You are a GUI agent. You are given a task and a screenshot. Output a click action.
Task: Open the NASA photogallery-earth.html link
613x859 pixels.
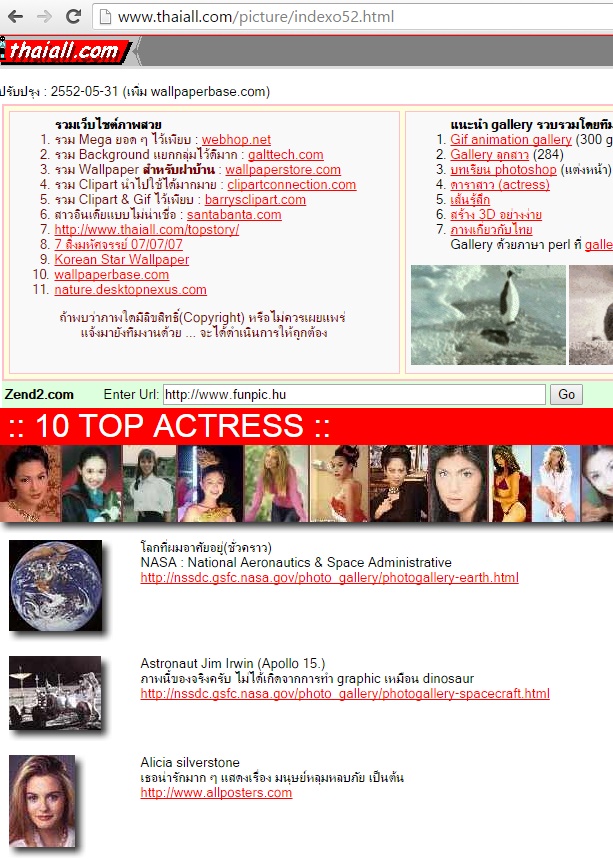[329, 578]
